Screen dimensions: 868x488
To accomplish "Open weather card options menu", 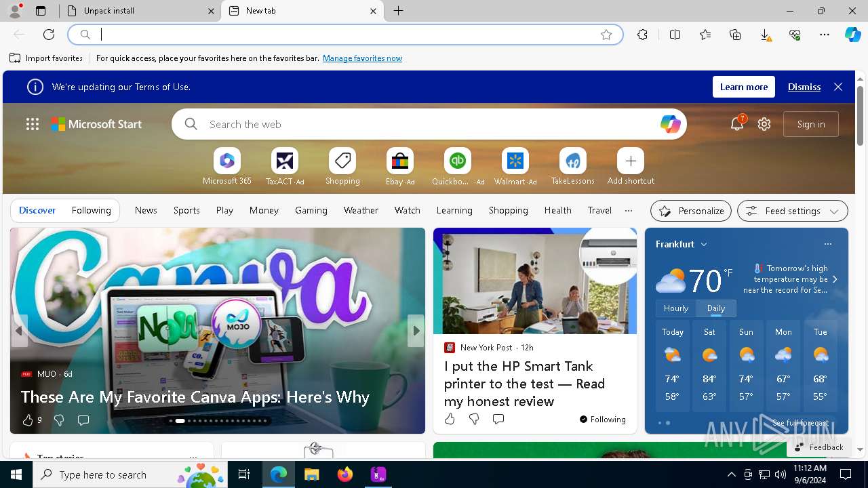I will 827,244.
